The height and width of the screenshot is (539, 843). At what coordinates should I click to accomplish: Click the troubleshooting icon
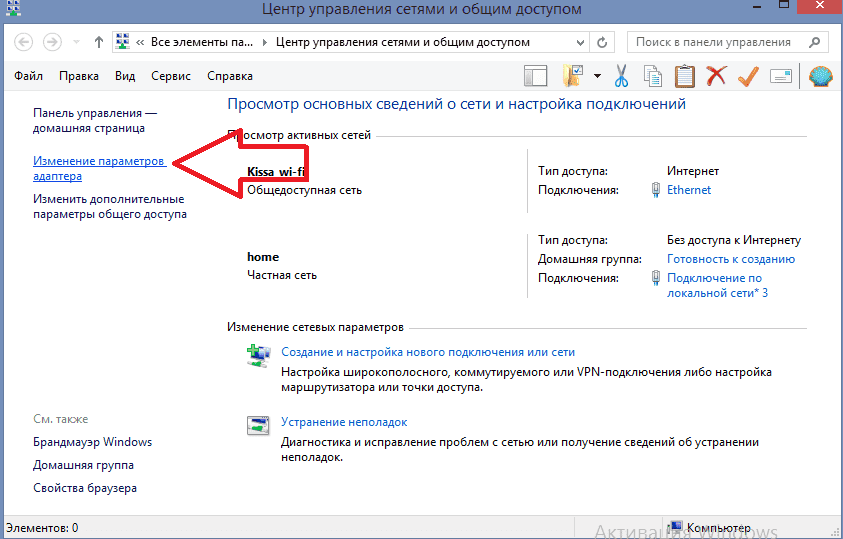pyautogui.click(x=258, y=426)
